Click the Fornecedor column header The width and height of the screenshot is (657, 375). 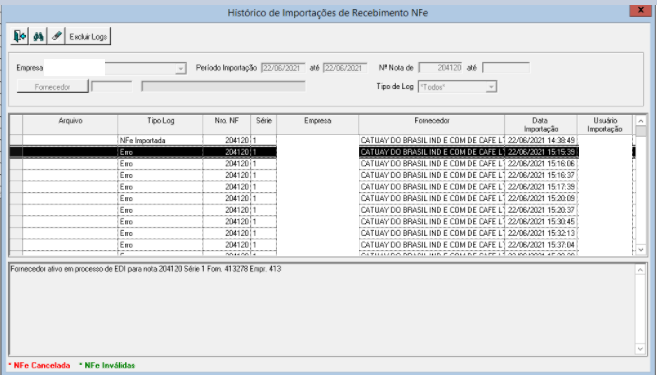pyautogui.click(x=432, y=124)
